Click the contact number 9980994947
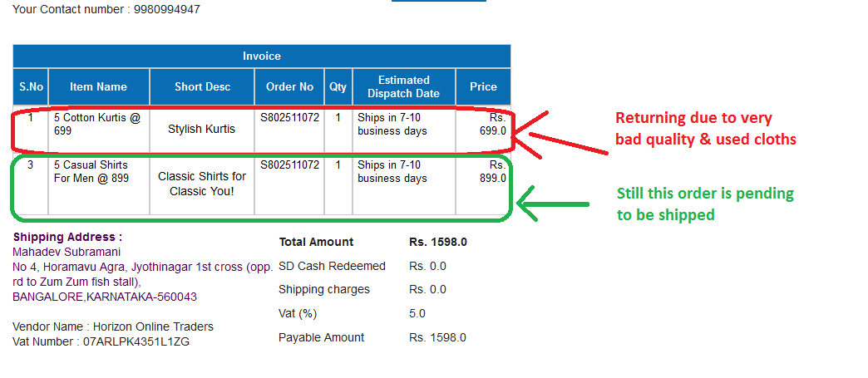The image size is (868, 378). [167, 9]
